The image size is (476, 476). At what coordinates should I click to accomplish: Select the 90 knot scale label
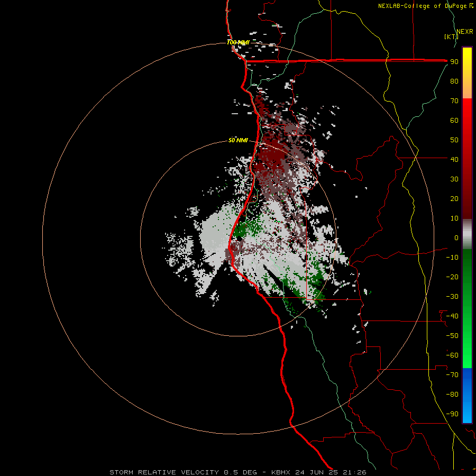tap(454, 62)
